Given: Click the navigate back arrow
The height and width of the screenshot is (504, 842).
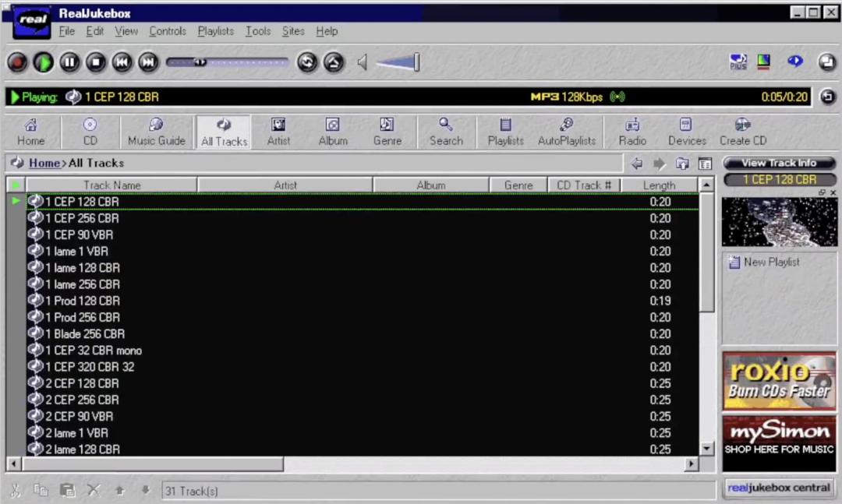Looking at the screenshot, I should [x=636, y=163].
